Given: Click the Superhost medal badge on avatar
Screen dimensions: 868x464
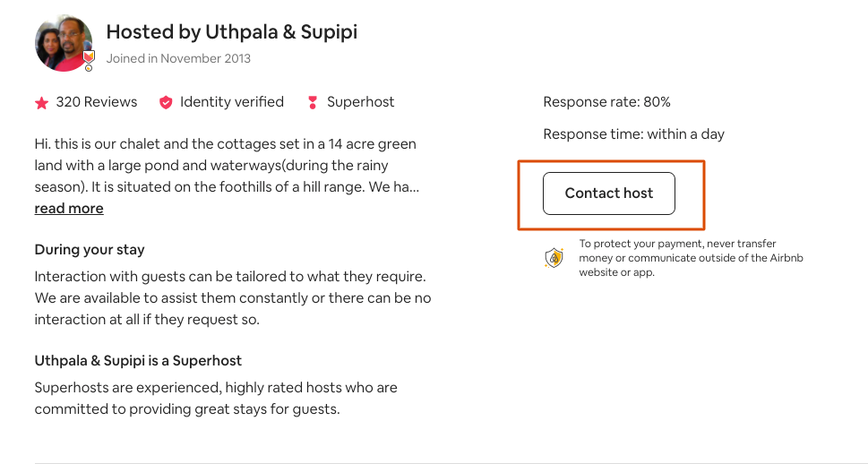Looking at the screenshot, I should click(89, 61).
